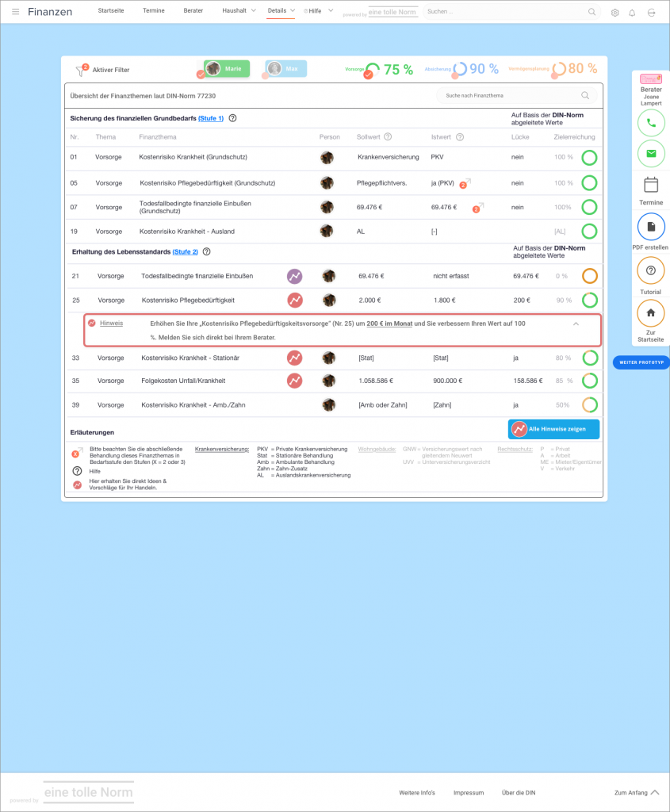Click the Aktiver Filter funnel icon
The image size is (670, 812).
coord(80,70)
